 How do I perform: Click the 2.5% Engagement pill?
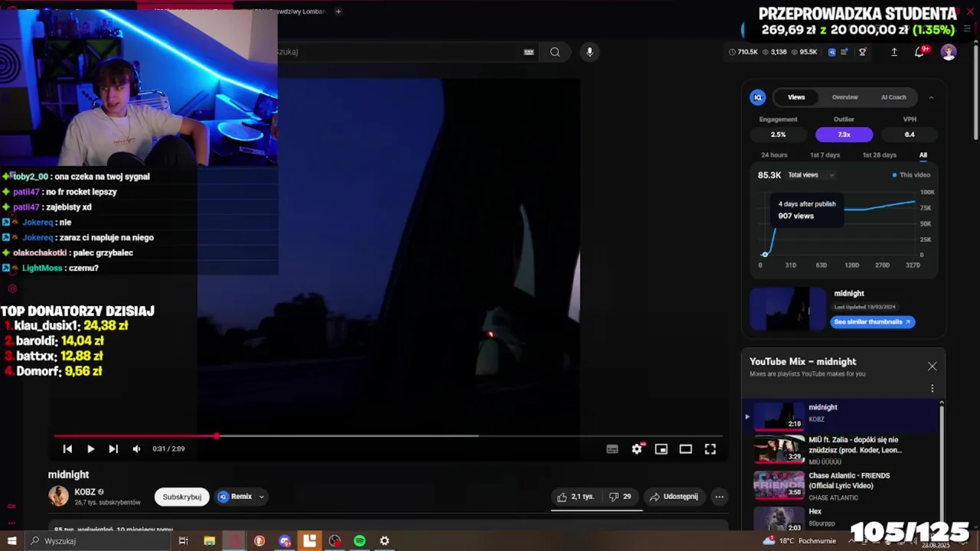point(778,135)
